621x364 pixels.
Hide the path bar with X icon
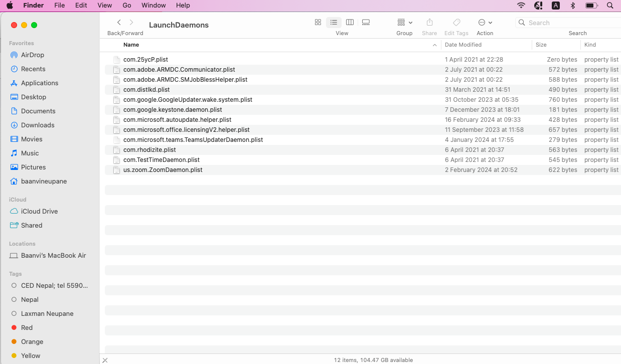pyautogui.click(x=105, y=360)
